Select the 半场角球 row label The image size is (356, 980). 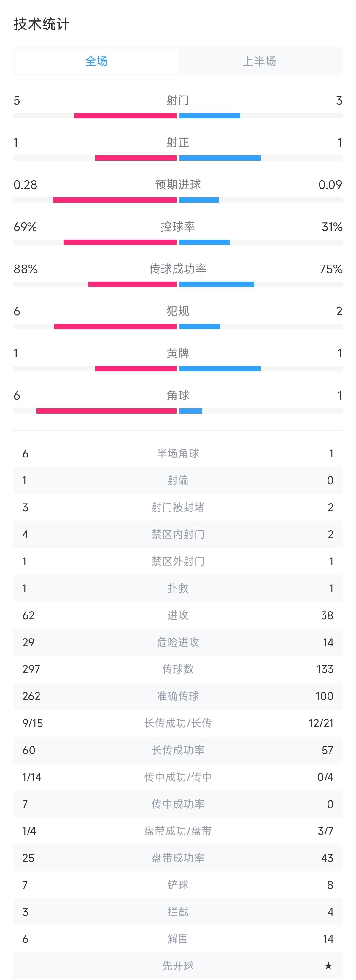[178, 453]
